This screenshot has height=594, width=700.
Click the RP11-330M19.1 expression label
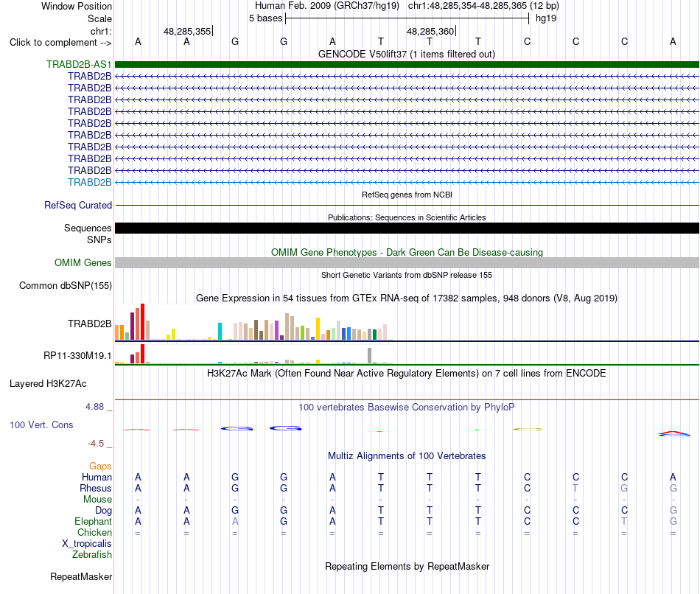point(77,355)
